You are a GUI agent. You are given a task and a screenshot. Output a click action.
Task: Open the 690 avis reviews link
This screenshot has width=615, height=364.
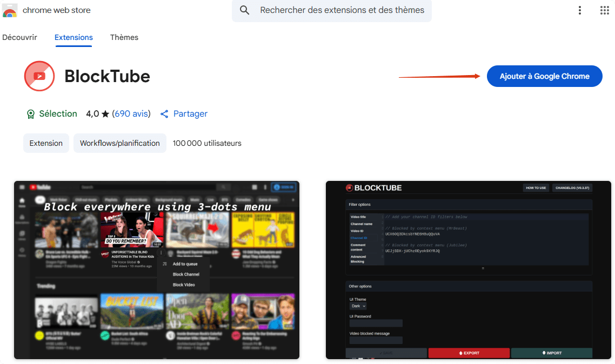(131, 113)
